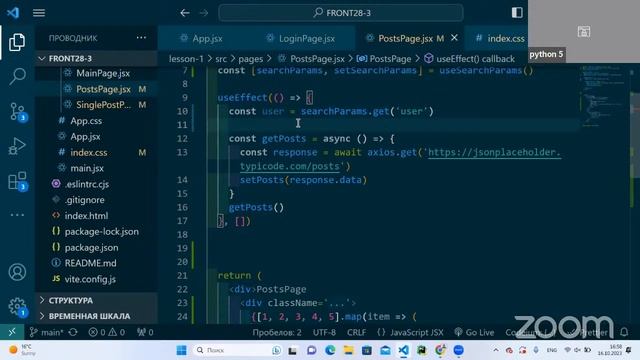Click the ports forwarded indicator
Viewport: 640px width, 360px height.
[145, 332]
